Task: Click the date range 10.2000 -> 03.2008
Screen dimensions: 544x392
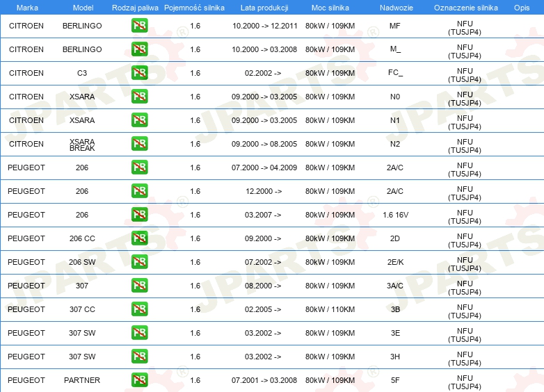Action: click(264, 49)
